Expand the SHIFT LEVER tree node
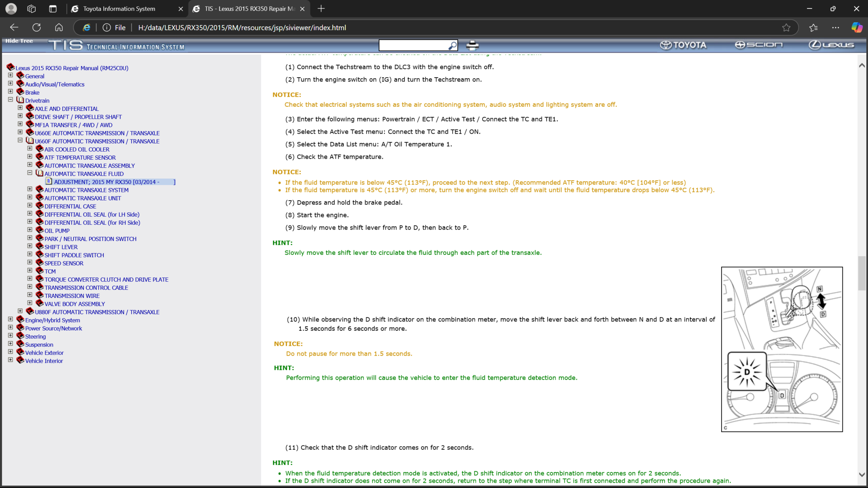 (x=30, y=246)
